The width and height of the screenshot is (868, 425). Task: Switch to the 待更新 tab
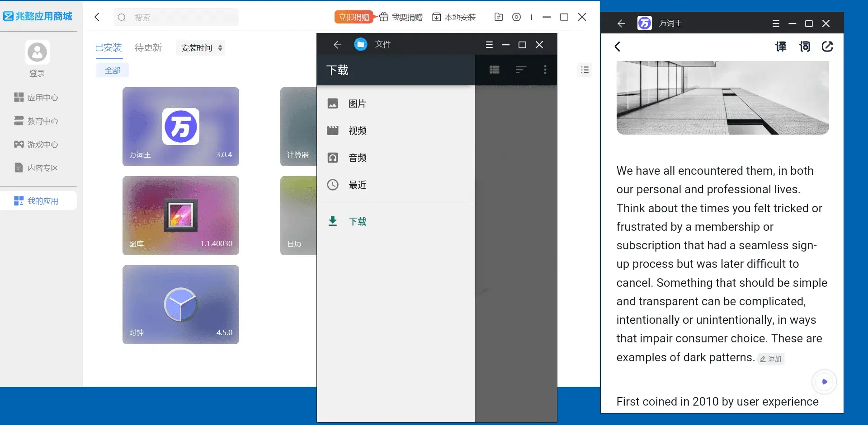pyautogui.click(x=148, y=47)
